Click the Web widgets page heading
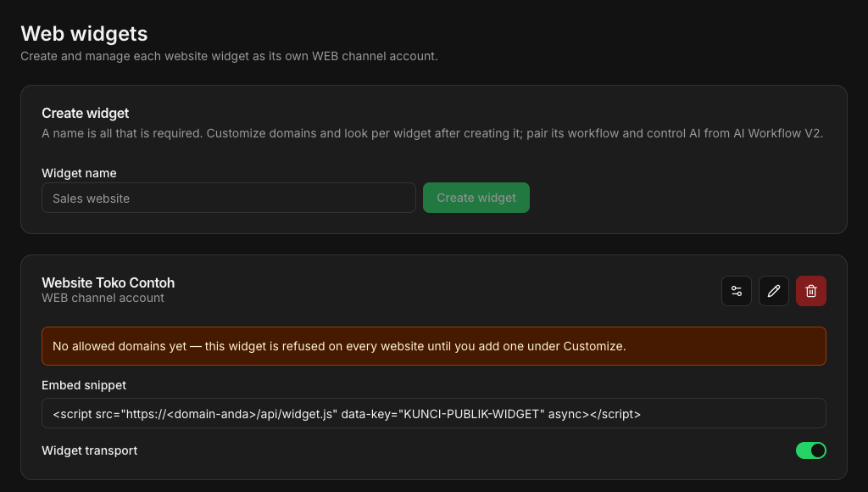 coord(84,34)
